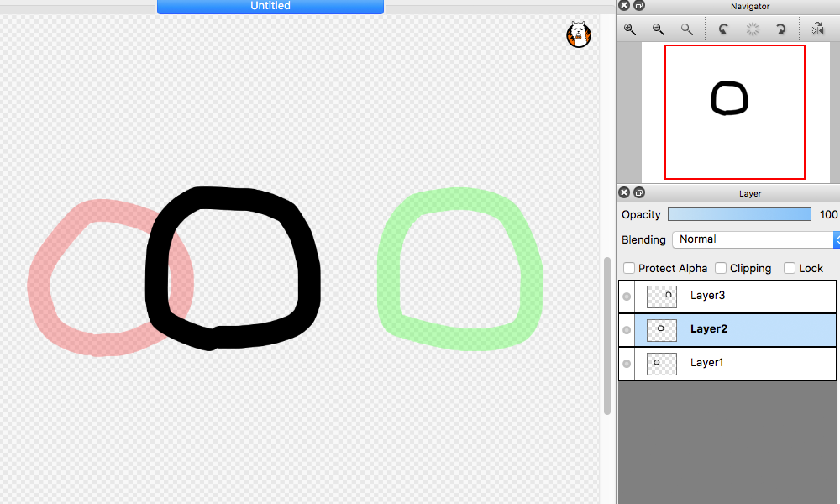
Task: Click the layer Opacity slider bar
Action: point(739,214)
